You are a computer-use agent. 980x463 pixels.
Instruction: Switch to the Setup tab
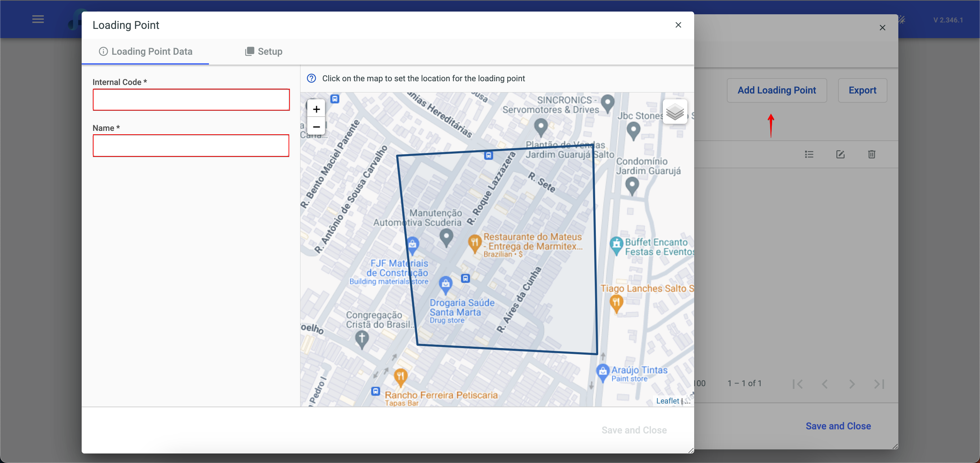tap(263, 51)
